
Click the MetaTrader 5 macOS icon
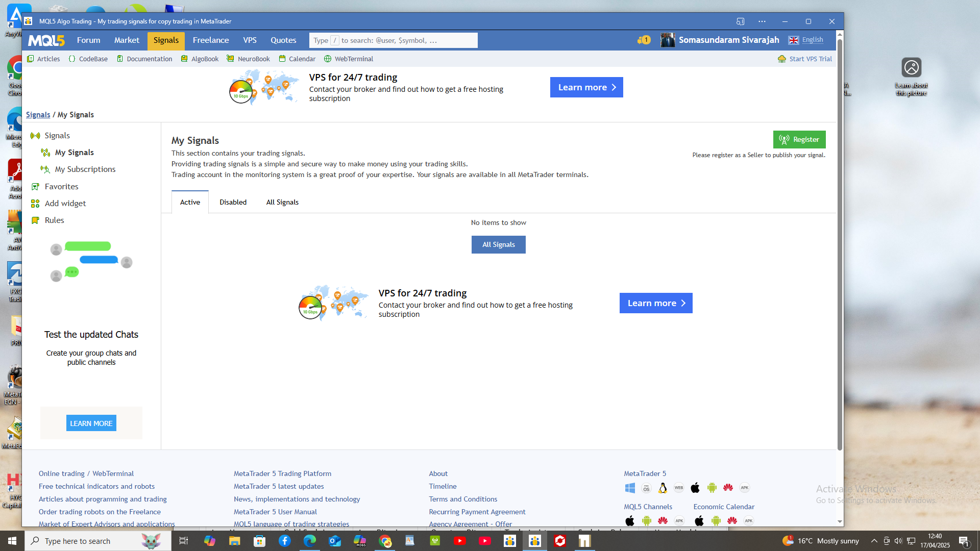(x=646, y=488)
